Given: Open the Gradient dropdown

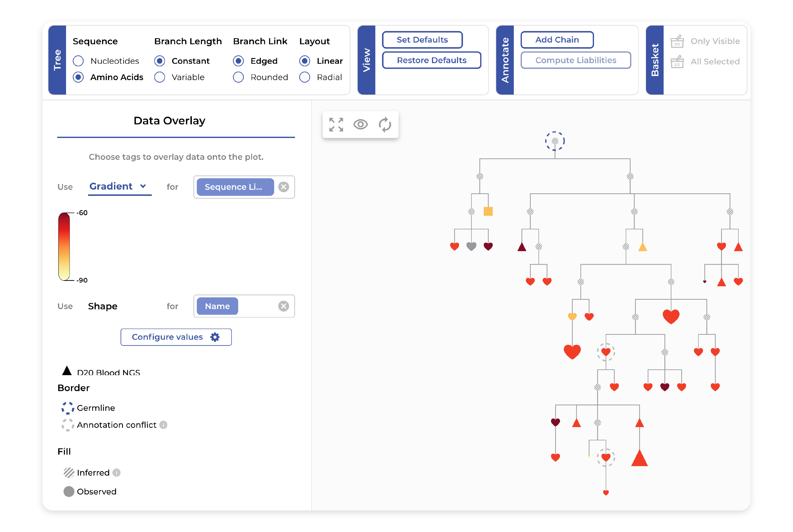Looking at the screenshot, I should click(x=119, y=187).
